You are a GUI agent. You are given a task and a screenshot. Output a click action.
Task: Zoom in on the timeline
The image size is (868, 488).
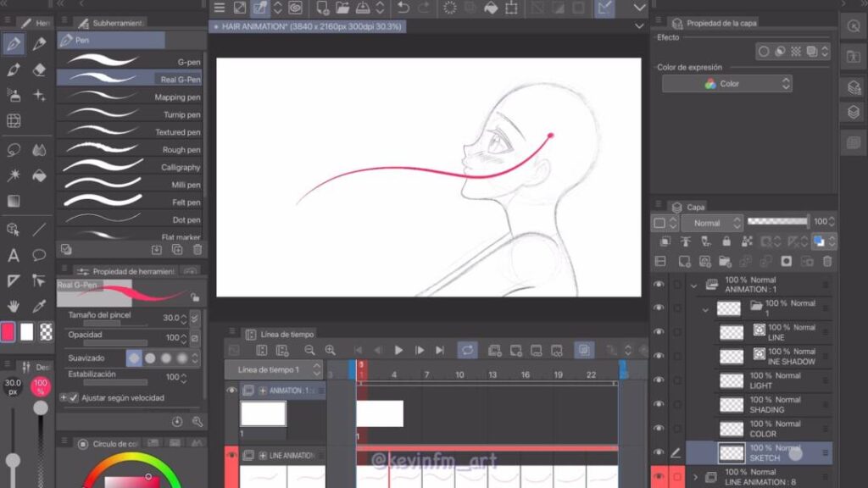click(331, 350)
